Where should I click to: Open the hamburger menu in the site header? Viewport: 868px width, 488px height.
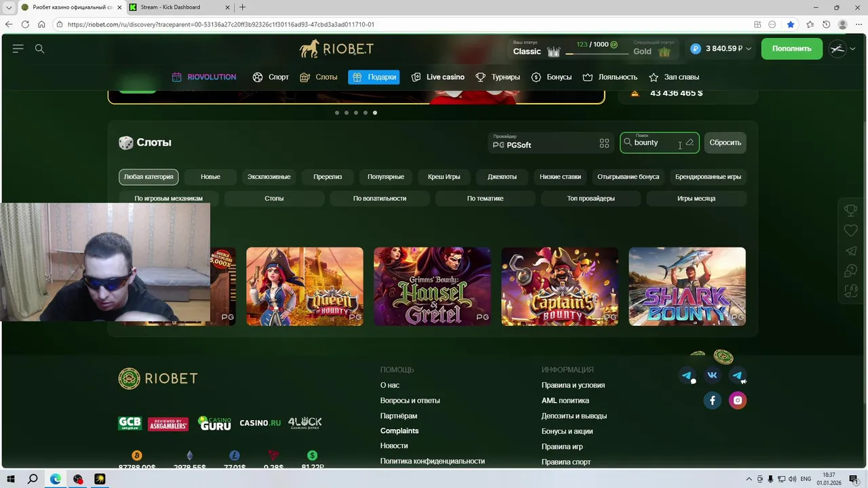(18, 49)
